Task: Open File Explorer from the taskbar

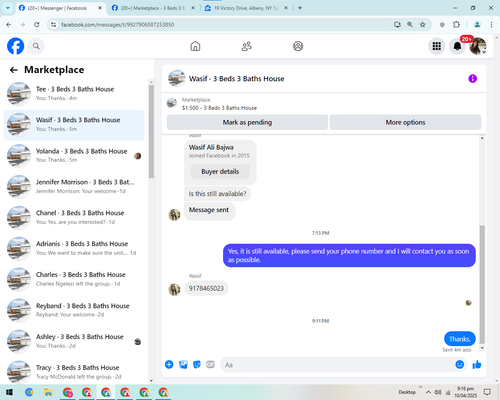Action: [48, 392]
